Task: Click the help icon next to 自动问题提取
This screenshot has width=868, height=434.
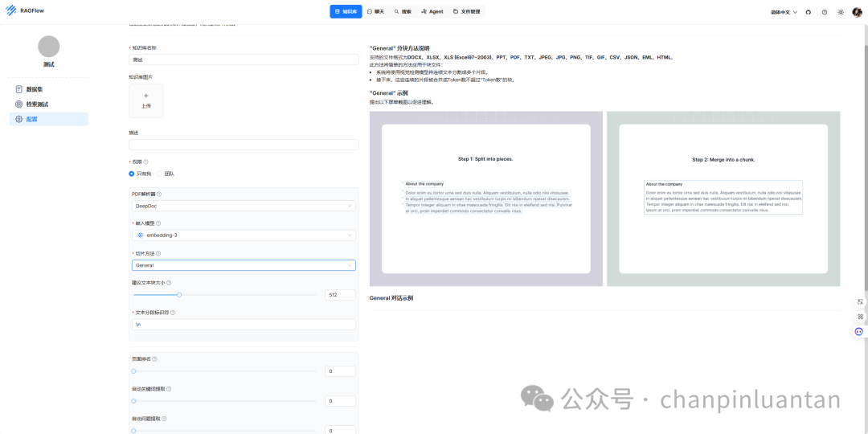Action: pyautogui.click(x=164, y=419)
